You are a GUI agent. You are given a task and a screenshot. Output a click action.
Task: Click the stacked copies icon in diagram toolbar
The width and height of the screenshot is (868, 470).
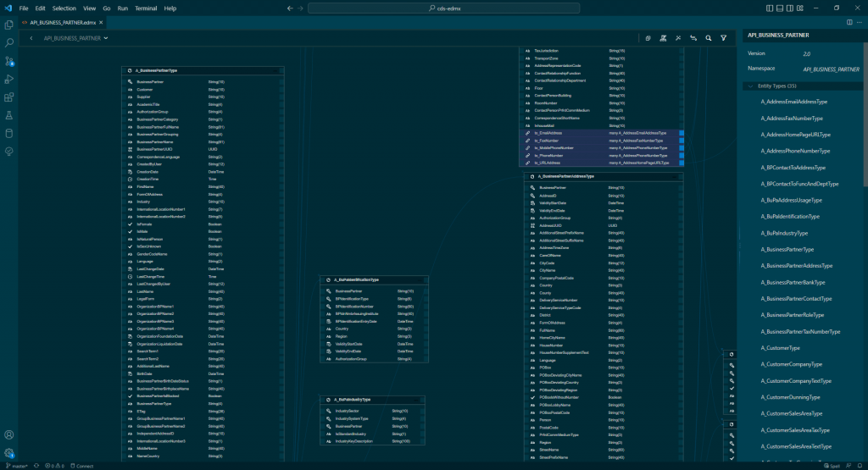click(648, 38)
